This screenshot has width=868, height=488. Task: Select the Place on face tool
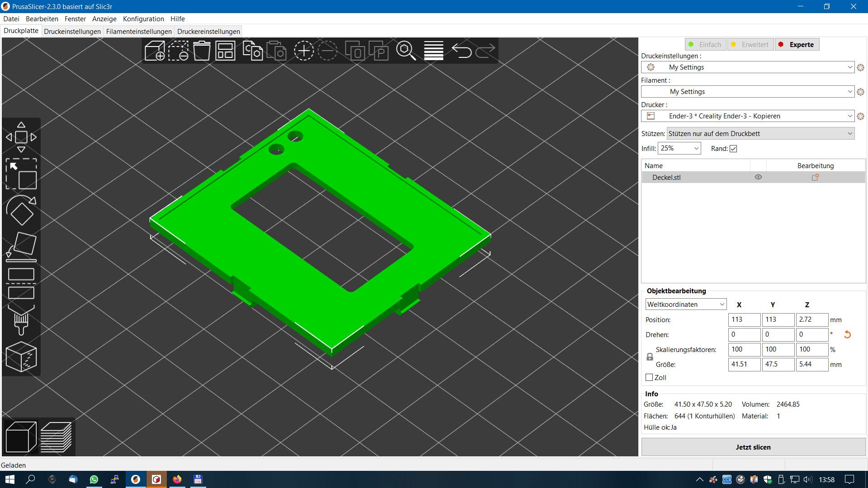(x=21, y=247)
